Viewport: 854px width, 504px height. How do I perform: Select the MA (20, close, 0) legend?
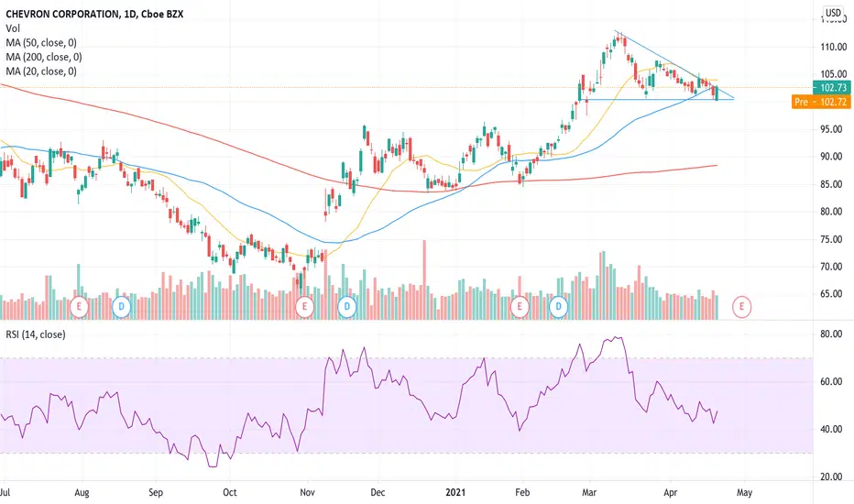click(x=41, y=71)
